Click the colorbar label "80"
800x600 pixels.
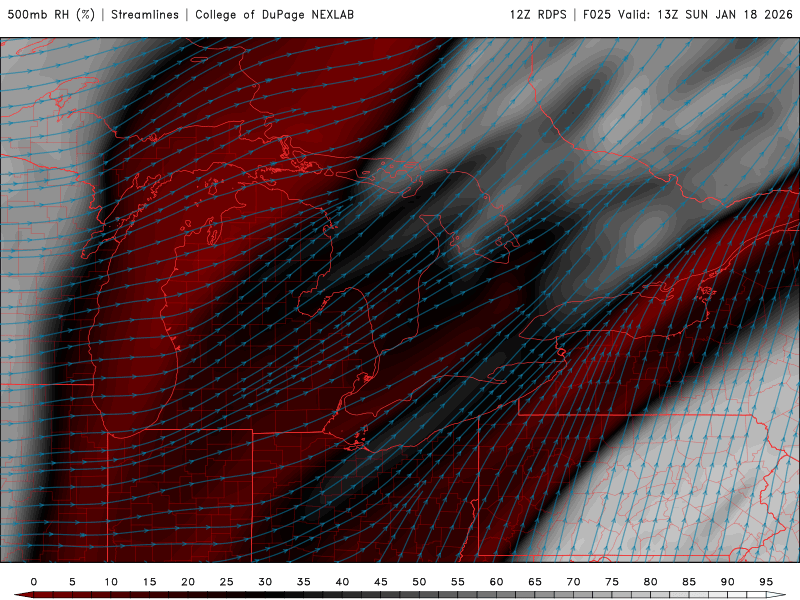pos(651,582)
